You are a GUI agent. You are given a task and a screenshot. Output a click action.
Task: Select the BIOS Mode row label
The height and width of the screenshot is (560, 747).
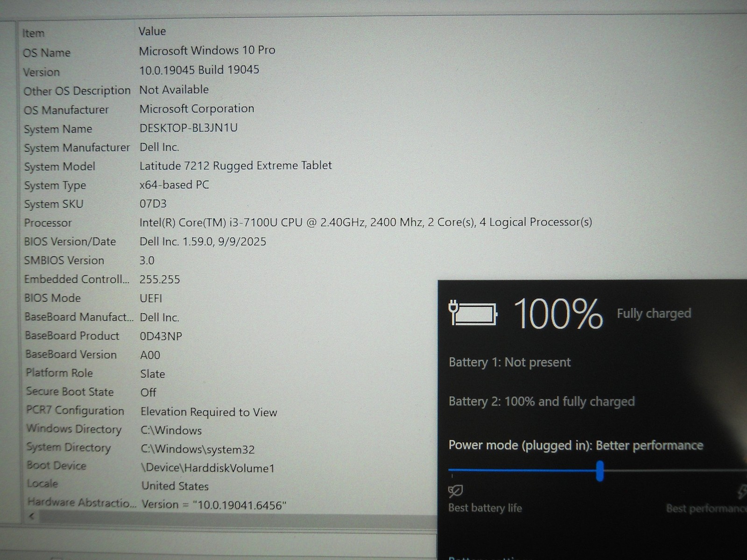(53, 298)
